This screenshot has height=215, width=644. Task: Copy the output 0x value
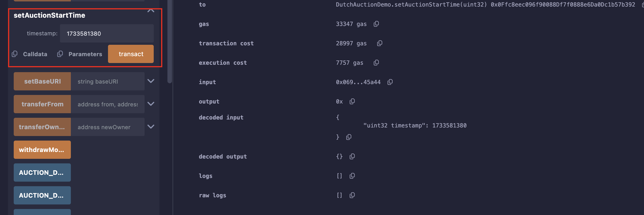[x=352, y=102]
